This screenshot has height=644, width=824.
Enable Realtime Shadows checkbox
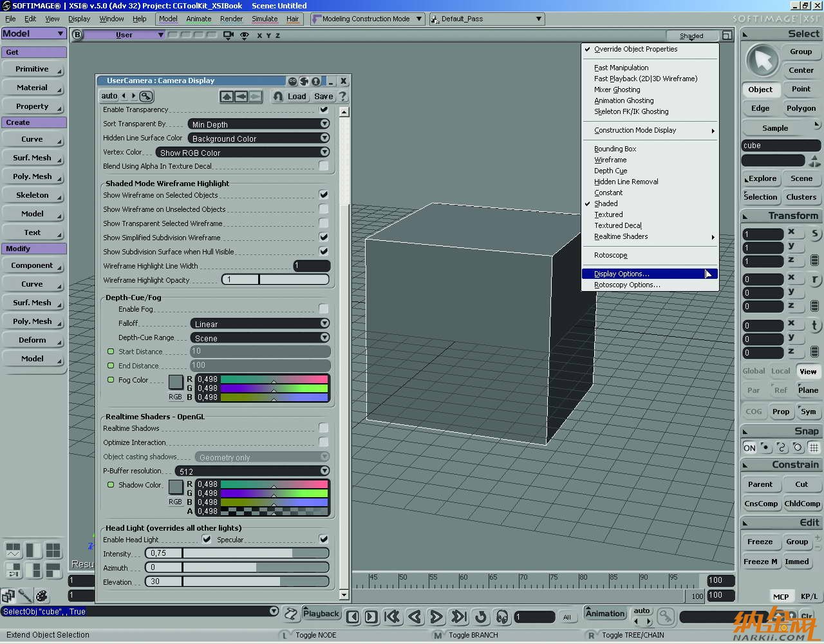tap(324, 428)
